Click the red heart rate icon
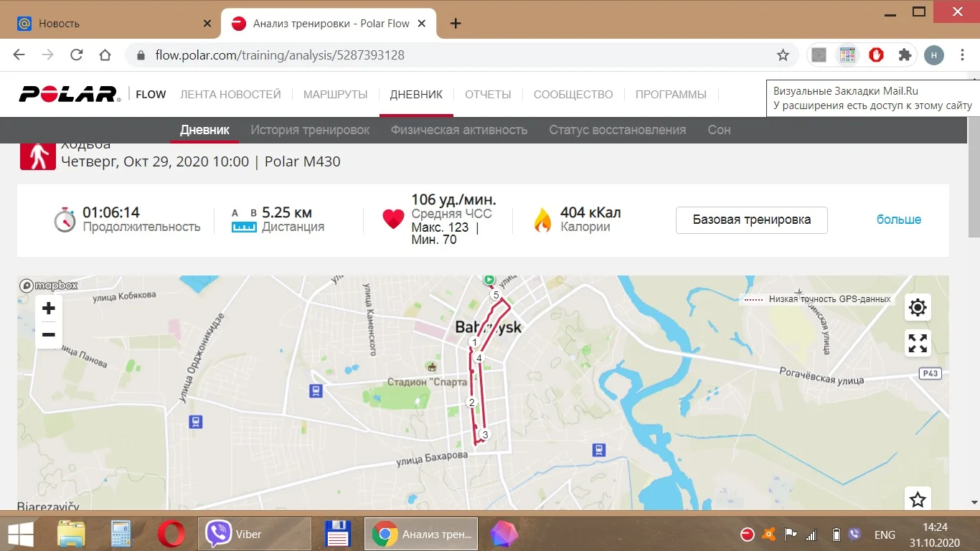Screen dimensions: 980x551 coord(393,220)
